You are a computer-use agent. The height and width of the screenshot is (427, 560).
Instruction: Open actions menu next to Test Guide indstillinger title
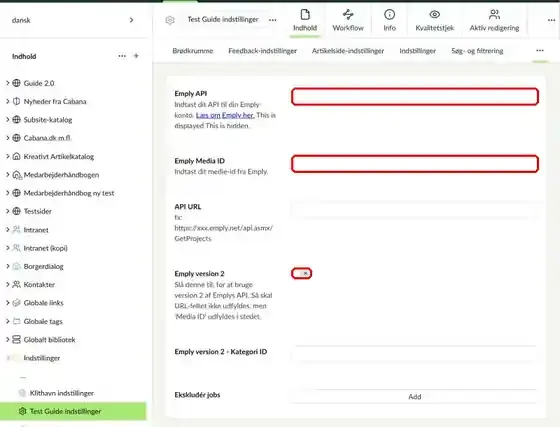click(272, 20)
